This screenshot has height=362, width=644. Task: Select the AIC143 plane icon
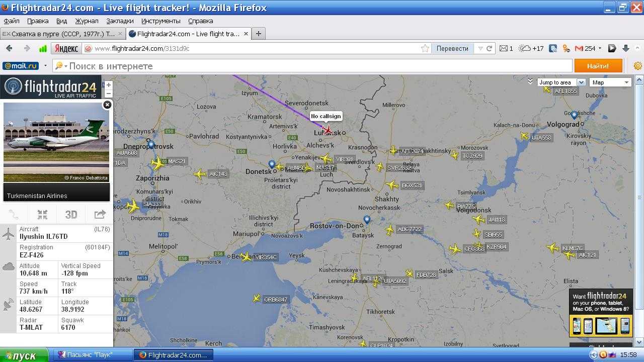[x=200, y=174]
